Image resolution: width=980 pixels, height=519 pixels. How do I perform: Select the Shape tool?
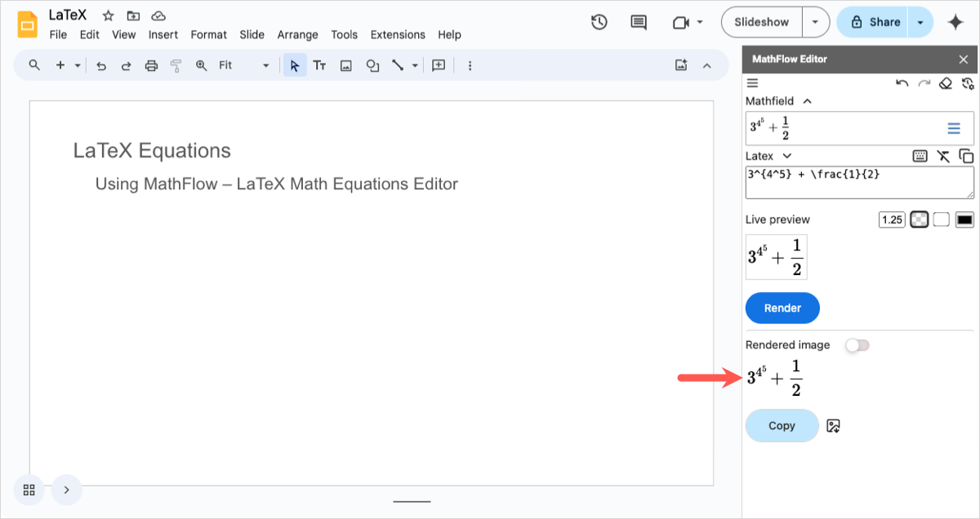click(x=372, y=66)
